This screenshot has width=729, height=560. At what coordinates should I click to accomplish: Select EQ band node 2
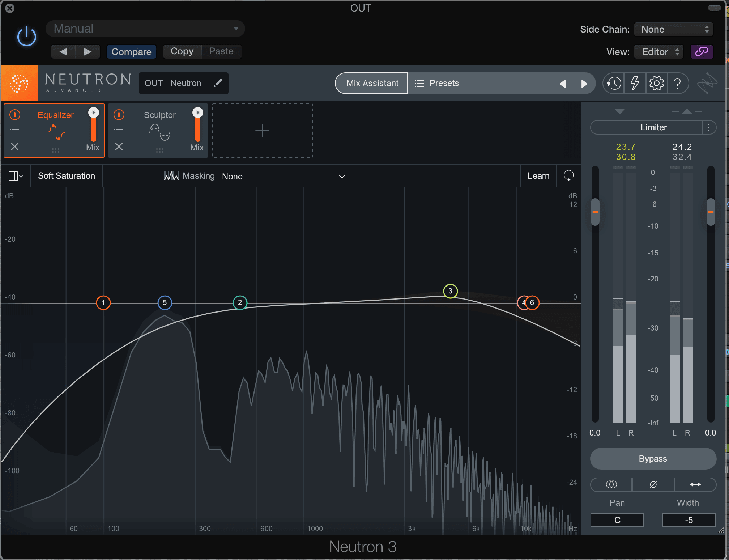coord(240,302)
